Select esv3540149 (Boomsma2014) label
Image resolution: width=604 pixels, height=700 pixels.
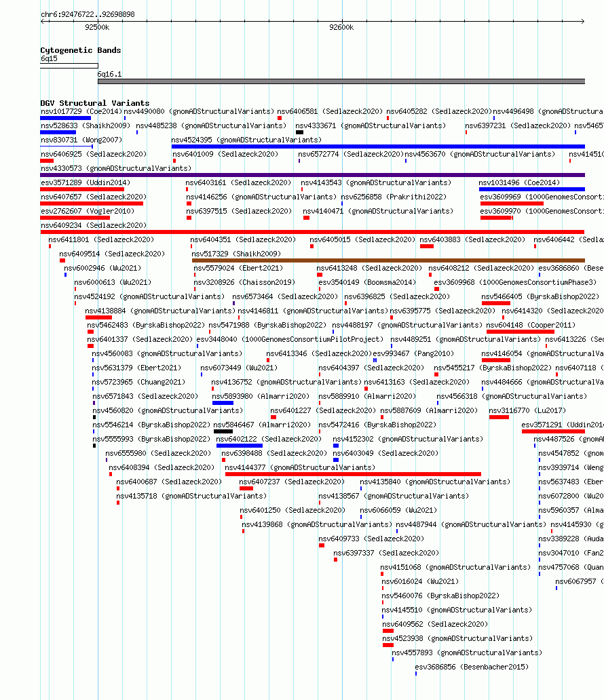(367, 282)
